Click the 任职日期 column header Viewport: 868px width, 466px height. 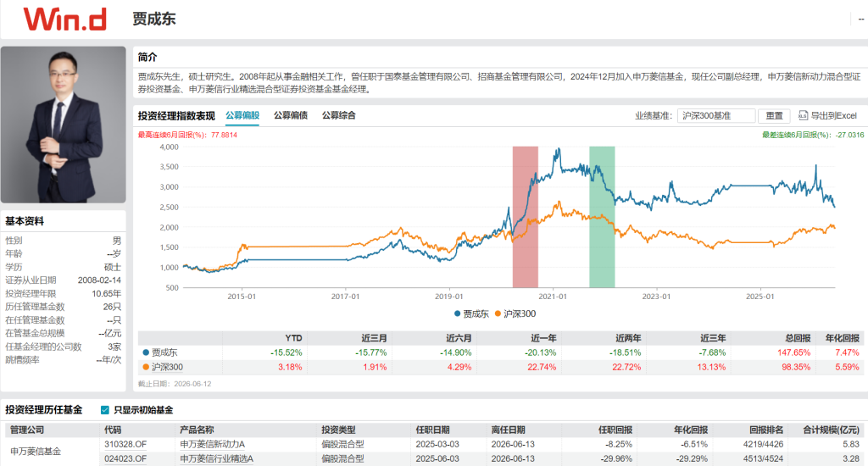point(432,430)
